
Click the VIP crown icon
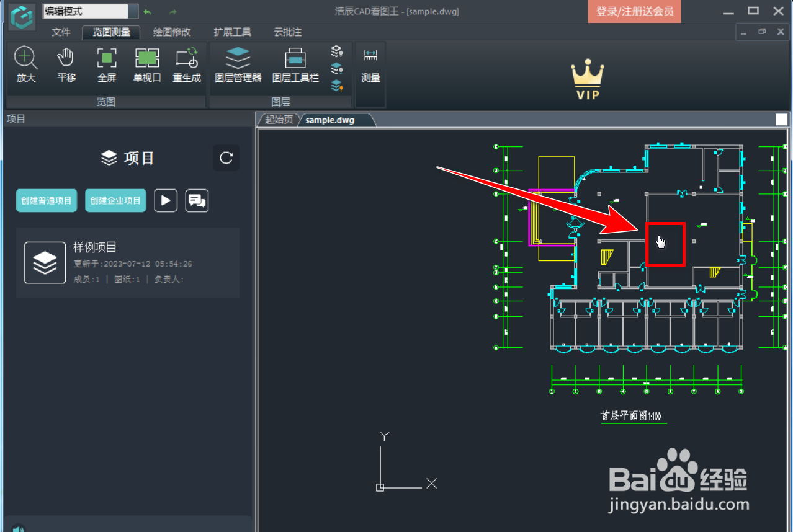click(587, 80)
